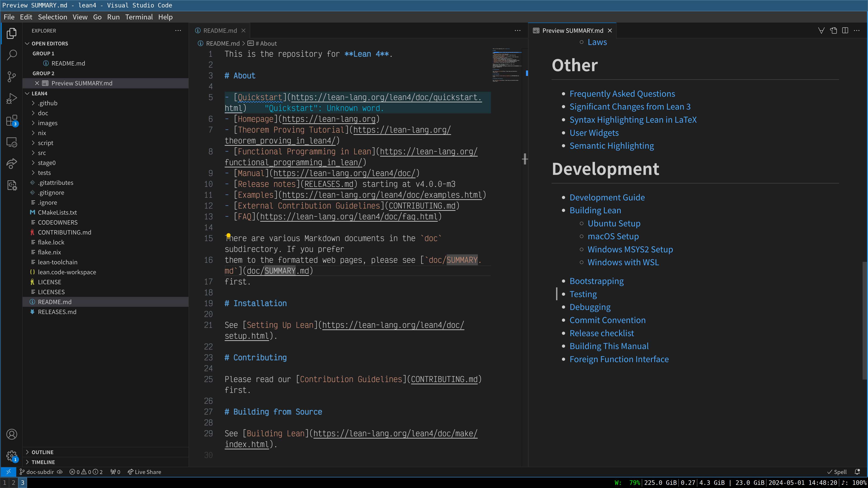
Task: Open the Accounts icon in activity bar
Action: tap(12, 434)
